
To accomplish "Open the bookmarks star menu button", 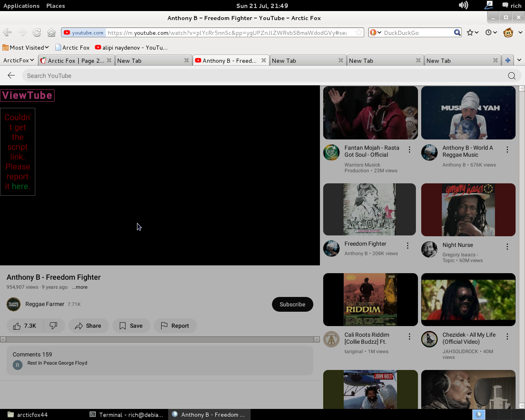I will 472,32.
